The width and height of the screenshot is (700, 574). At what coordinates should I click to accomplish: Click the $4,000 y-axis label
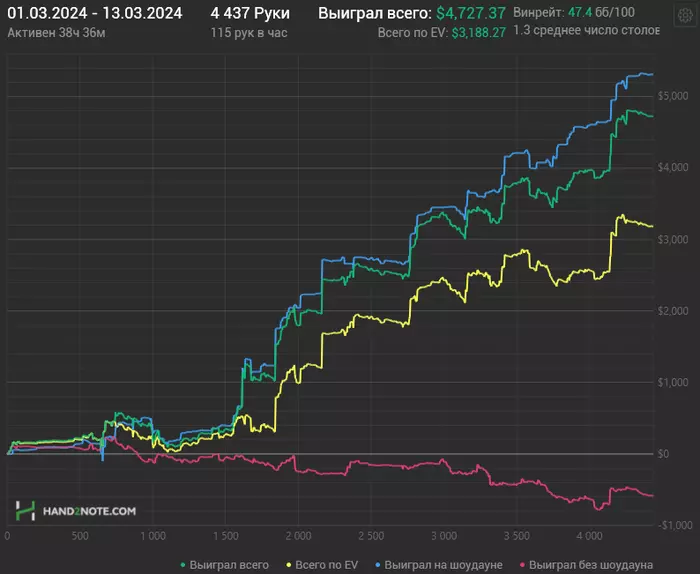(673, 167)
